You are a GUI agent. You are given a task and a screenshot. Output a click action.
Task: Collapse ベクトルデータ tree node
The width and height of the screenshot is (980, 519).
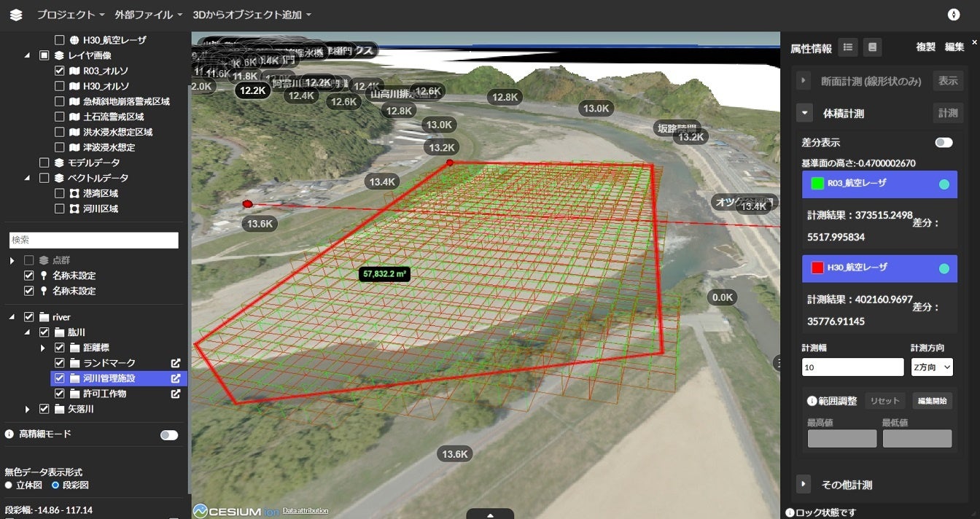click(x=27, y=178)
